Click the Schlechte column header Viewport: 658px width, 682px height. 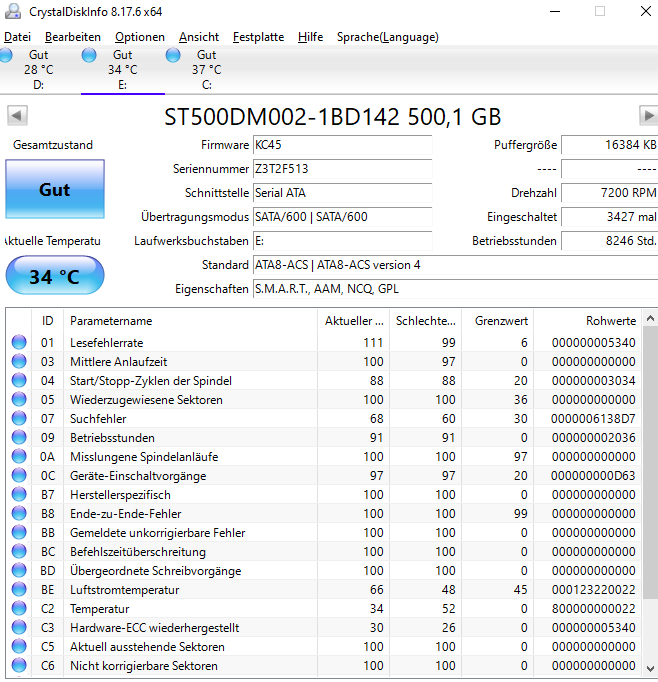(425, 321)
